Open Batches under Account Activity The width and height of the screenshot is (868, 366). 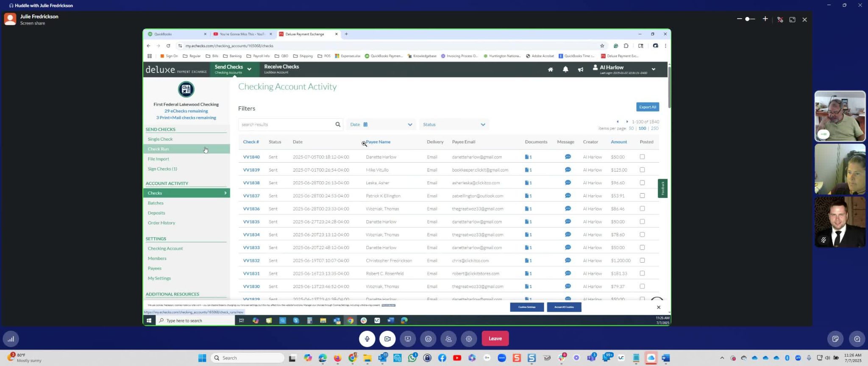[156, 203]
